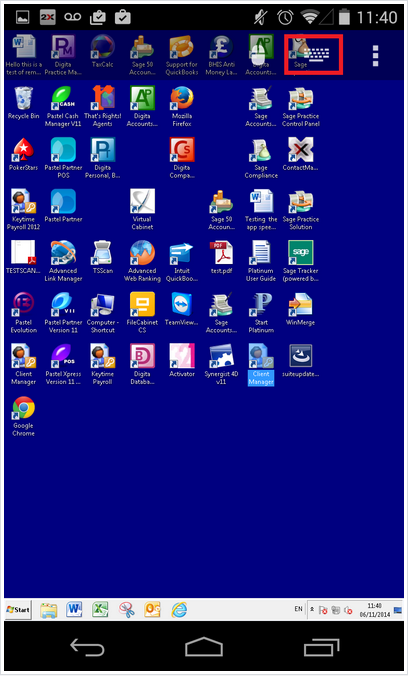Viewport: 408px width, 676px height.
Task: Open Hello this is a test Word document
Action: 23,56
